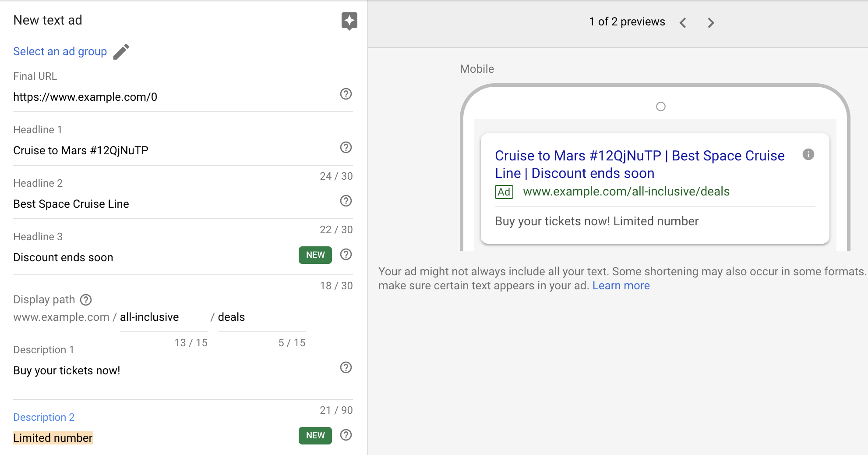
Task: Click the pencil icon beside ad group
Action: [x=121, y=52]
